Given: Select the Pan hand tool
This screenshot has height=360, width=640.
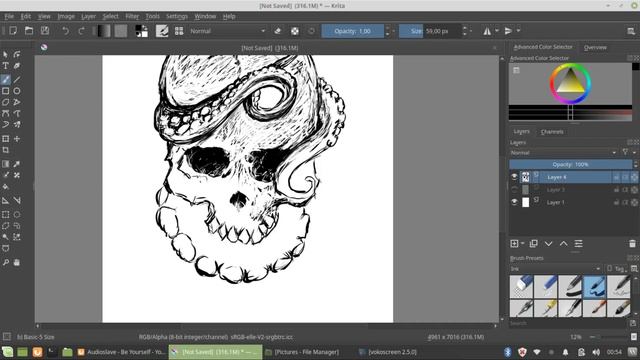Looking at the screenshot, I should coord(17,262).
